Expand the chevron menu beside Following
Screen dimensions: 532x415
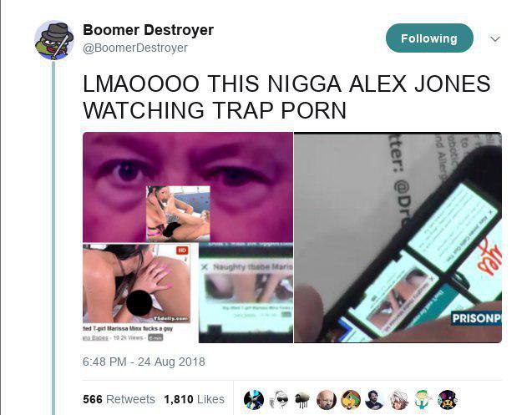tap(495, 39)
